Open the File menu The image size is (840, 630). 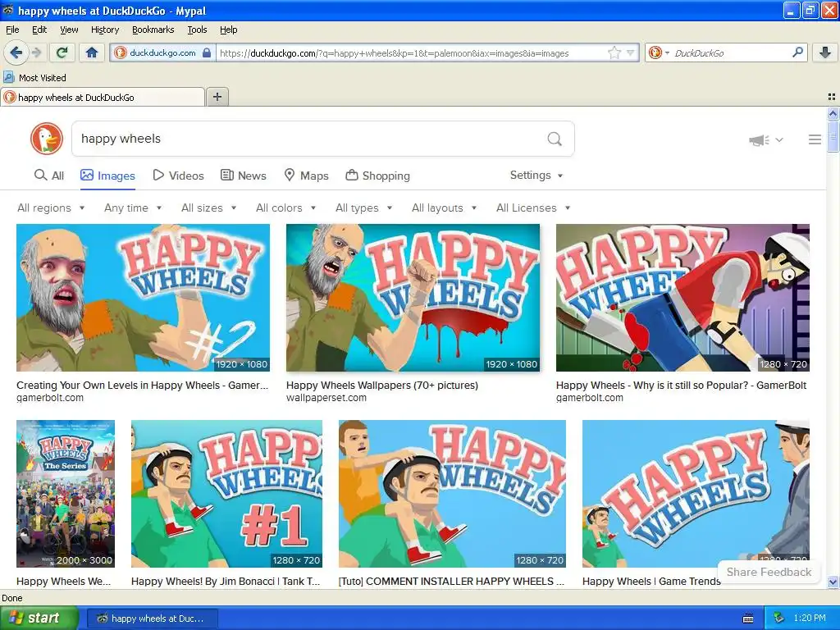[12, 30]
